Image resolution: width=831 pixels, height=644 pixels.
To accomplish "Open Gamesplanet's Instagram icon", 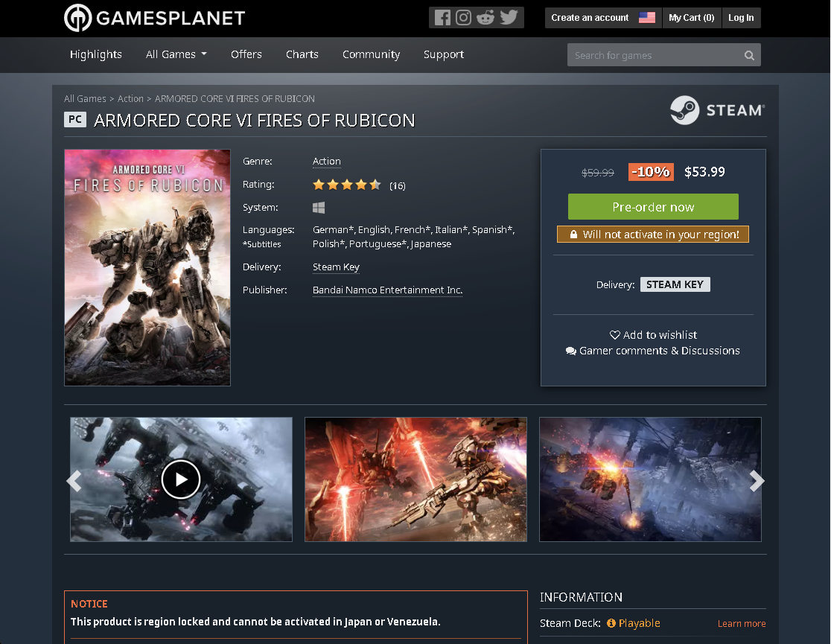I will pyautogui.click(x=465, y=17).
